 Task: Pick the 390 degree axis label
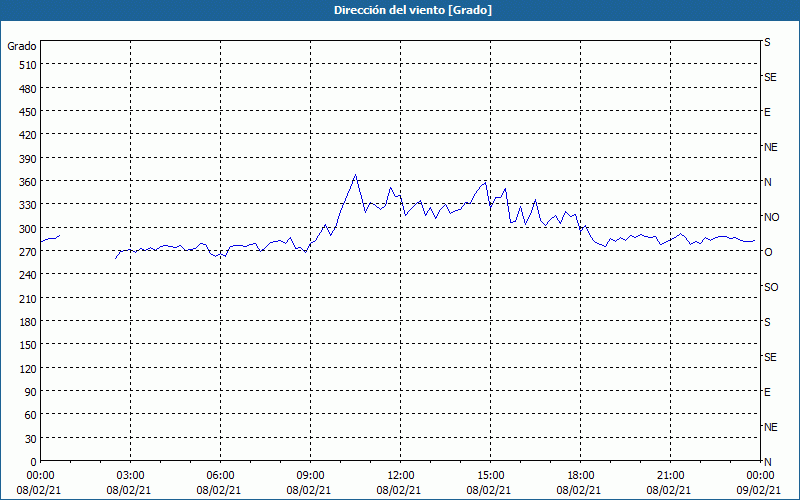(28, 159)
